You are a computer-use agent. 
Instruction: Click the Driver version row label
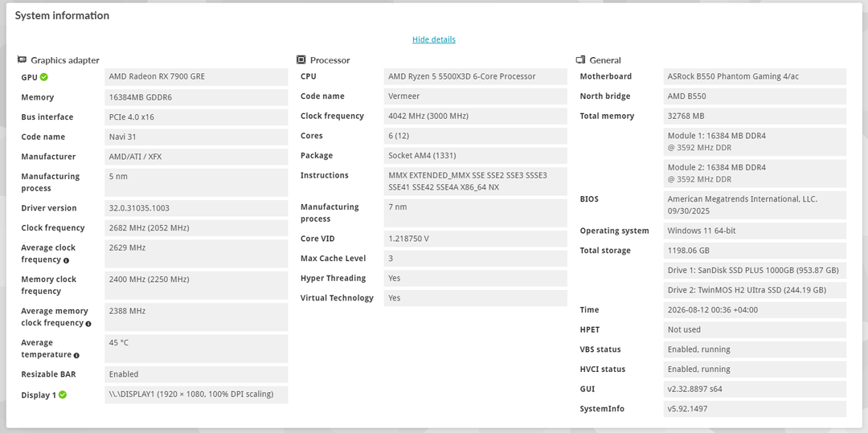point(49,208)
